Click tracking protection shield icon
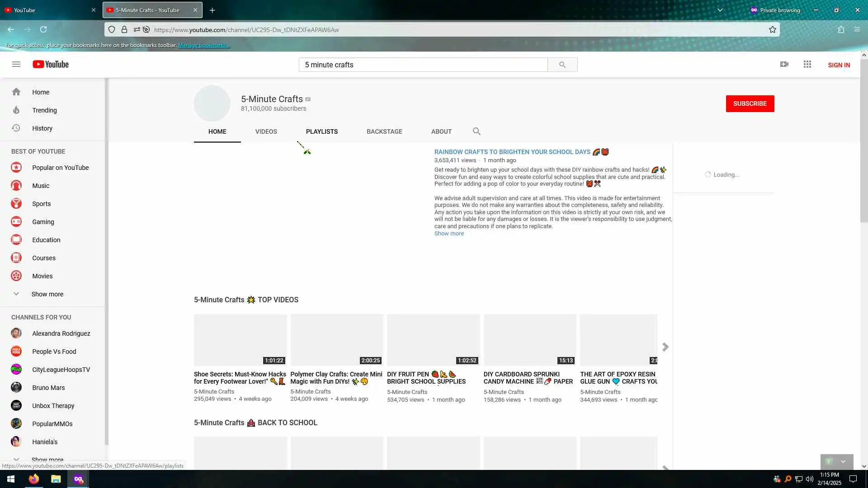This screenshot has height=488, width=868. coord(112,30)
